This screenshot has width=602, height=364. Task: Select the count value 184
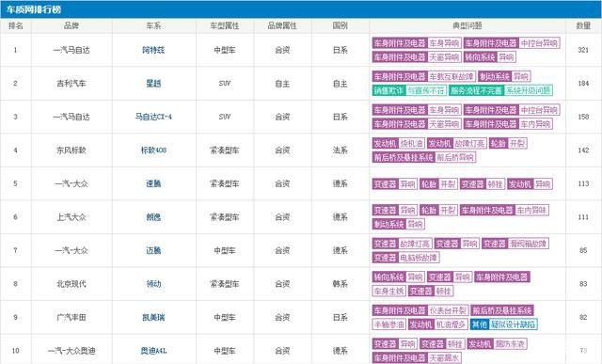(x=583, y=84)
